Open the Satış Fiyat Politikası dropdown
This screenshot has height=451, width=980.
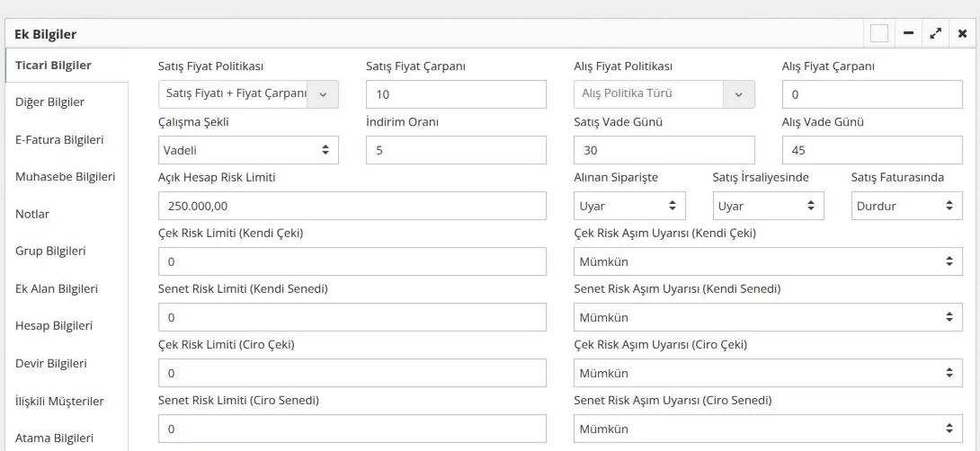pyautogui.click(x=249, y=94)
